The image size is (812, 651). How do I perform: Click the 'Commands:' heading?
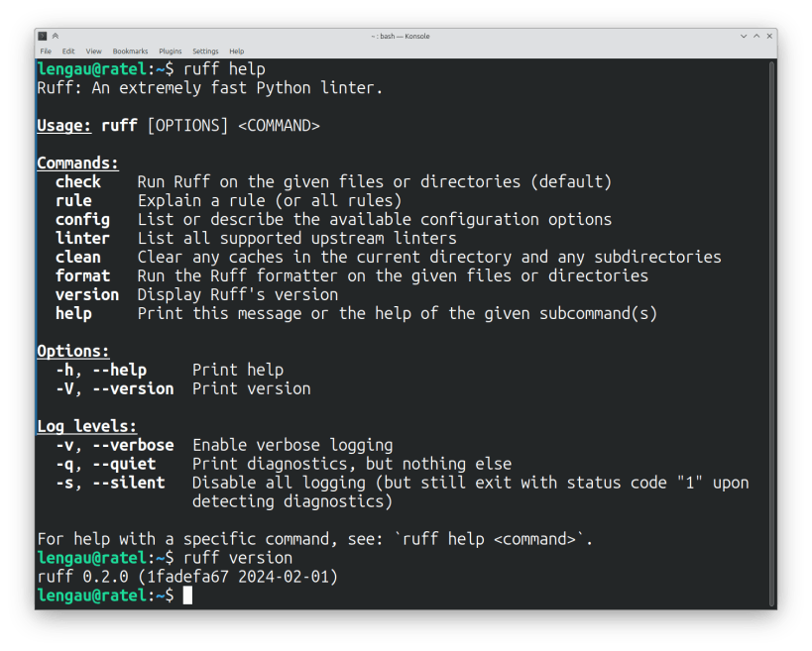[77, 163]
